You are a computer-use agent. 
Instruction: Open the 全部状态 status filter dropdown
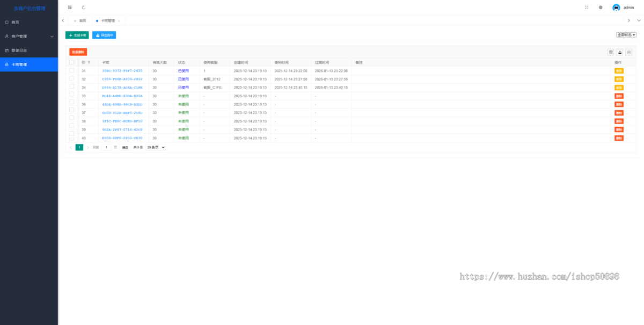[x=626, y=34]
